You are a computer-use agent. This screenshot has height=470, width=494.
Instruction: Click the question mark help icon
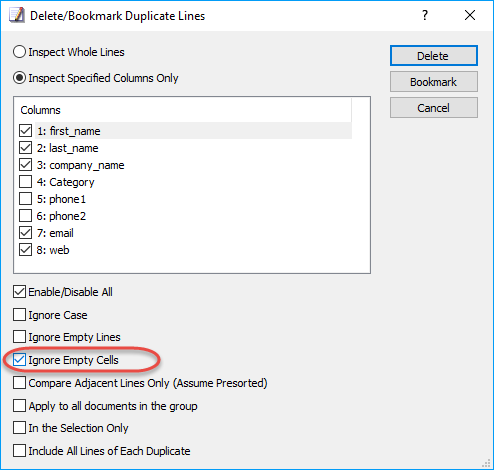pyautogui.click(x=425, y=15)
